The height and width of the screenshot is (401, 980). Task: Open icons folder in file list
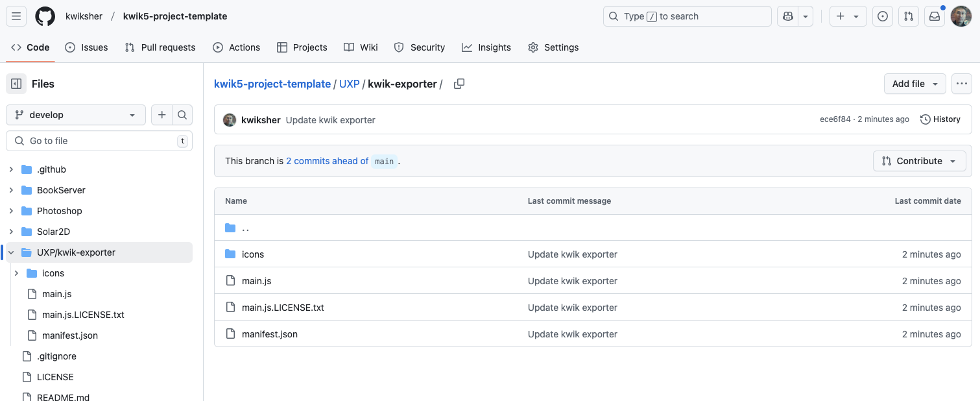[x=253, y=254]
